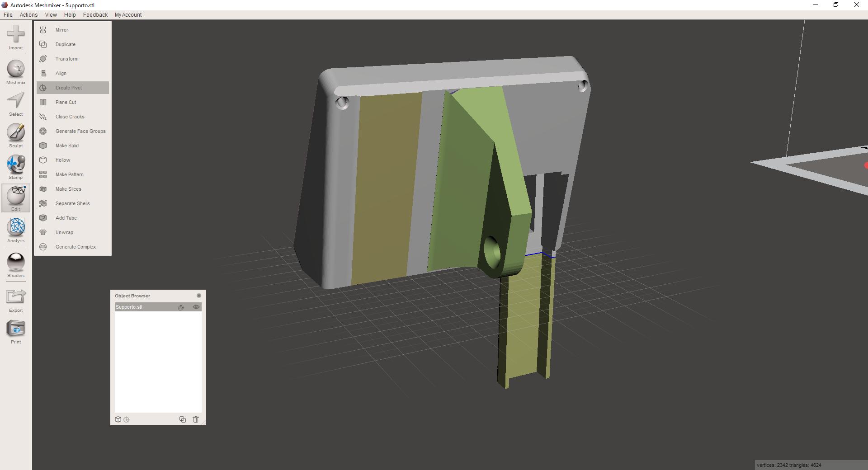Open the Feedback menu
Viewport: 868px width, 470px height.
click(95, 15)
